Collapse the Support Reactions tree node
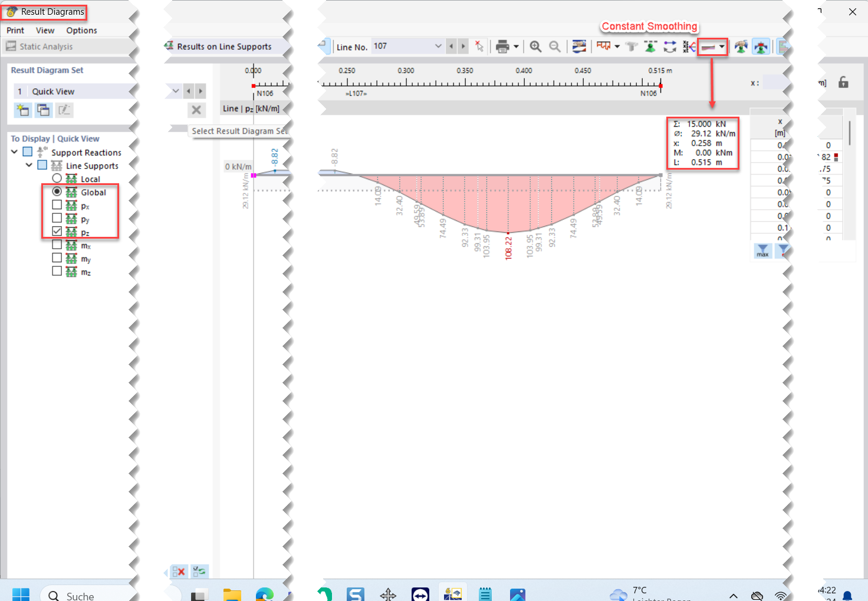The width and height of the screenshot is (868, 601). pyautogui.click(x=14, y=151)
